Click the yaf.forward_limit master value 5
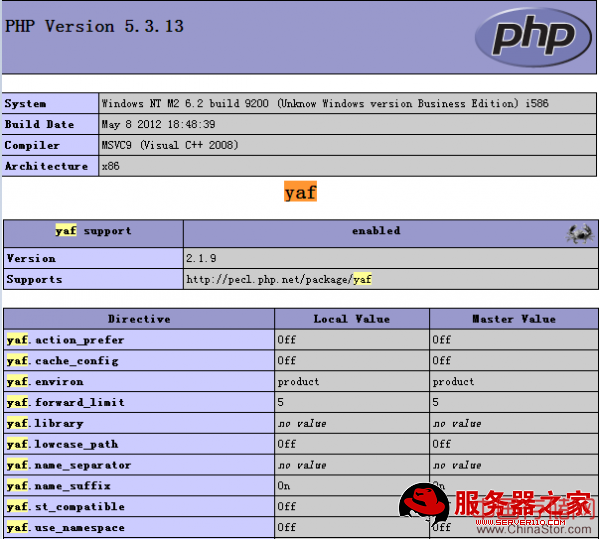The image size is (600, 539). click(x=436, y=403)
